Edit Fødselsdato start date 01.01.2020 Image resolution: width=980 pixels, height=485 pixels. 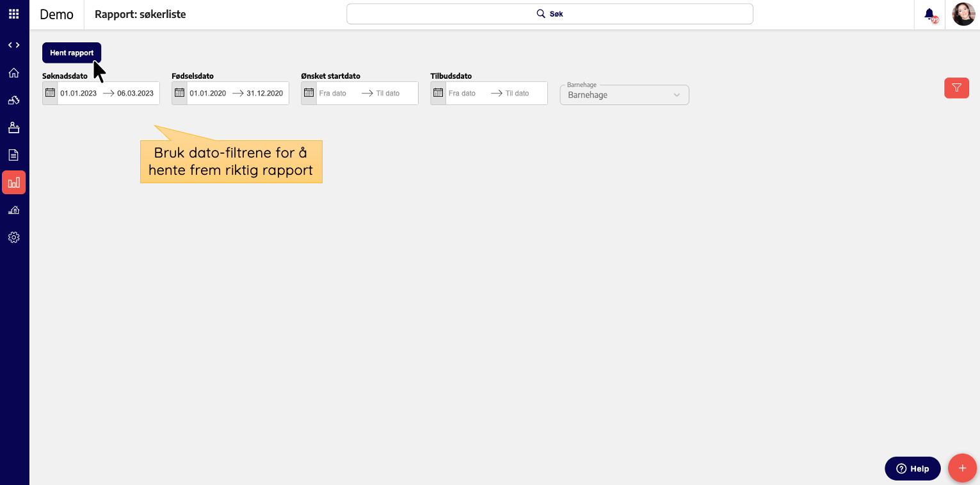point(208,93)
